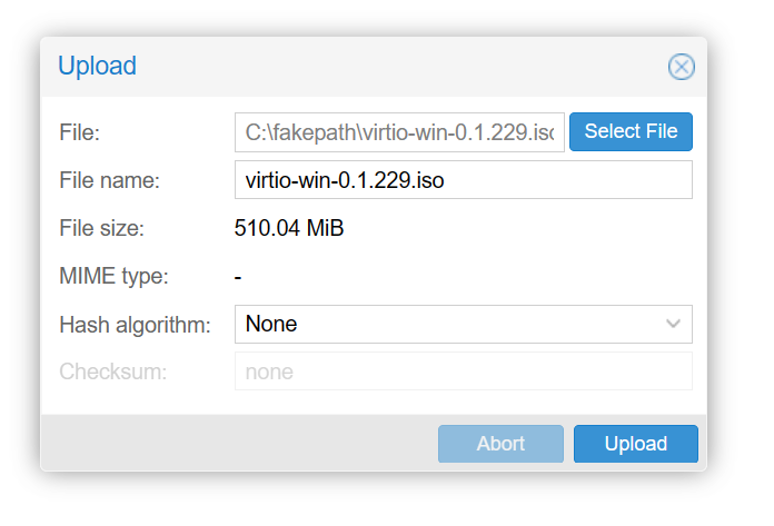The image size is (774, 526).
Task: Select the 510.04 MiB file size value
Action: tap(289, 228)
